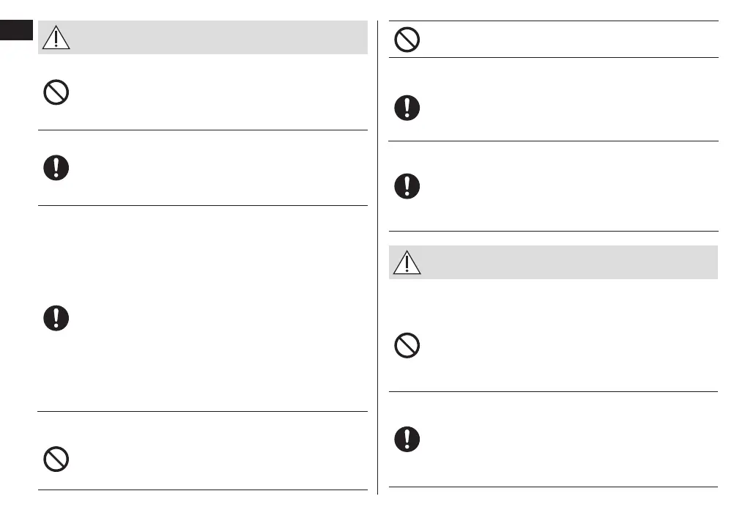Click the prohibition icon under the right warning header
The image size is (756, 532).
pos(407,345)
